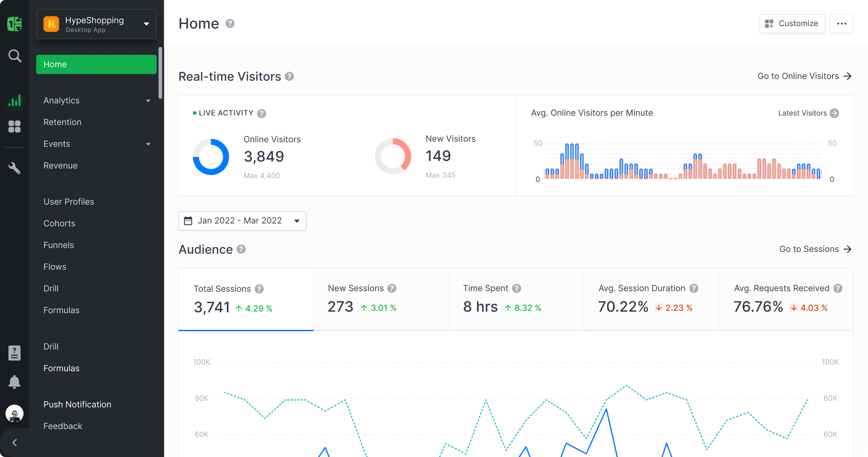868x457 pixels.
Task: Select the Analytics bar-chart icon in sidebar
Action: [14, 100]
